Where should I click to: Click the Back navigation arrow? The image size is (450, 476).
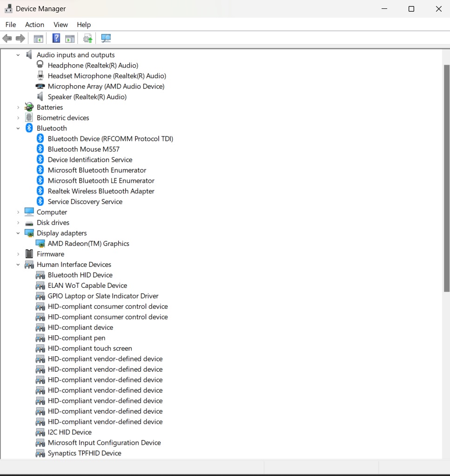tap(7, 38)
